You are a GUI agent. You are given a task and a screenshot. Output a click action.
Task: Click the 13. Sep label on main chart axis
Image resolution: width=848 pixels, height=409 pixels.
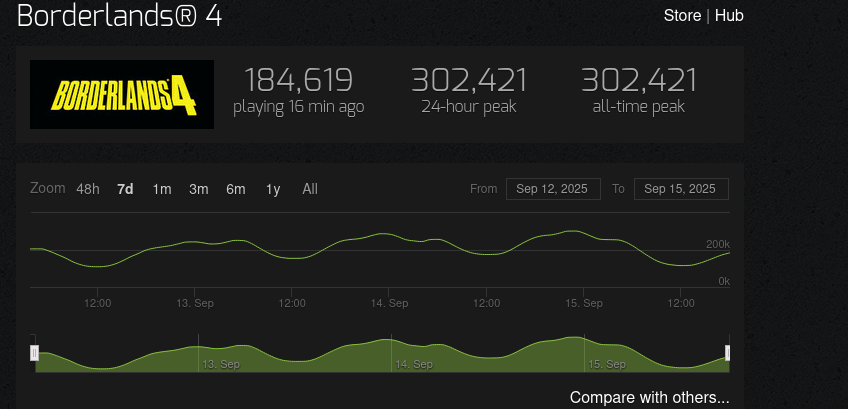point(195,304)
